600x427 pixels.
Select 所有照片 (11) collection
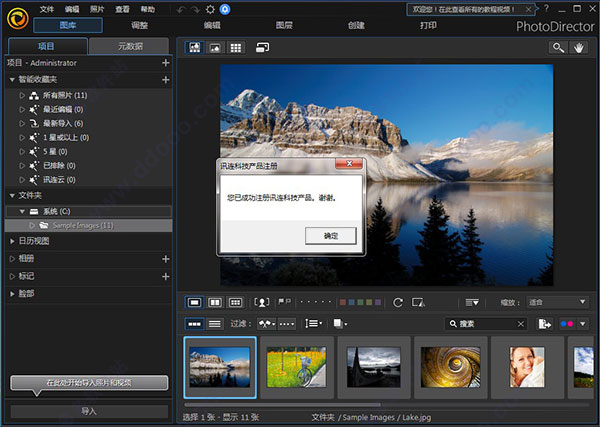coord(65,95)
